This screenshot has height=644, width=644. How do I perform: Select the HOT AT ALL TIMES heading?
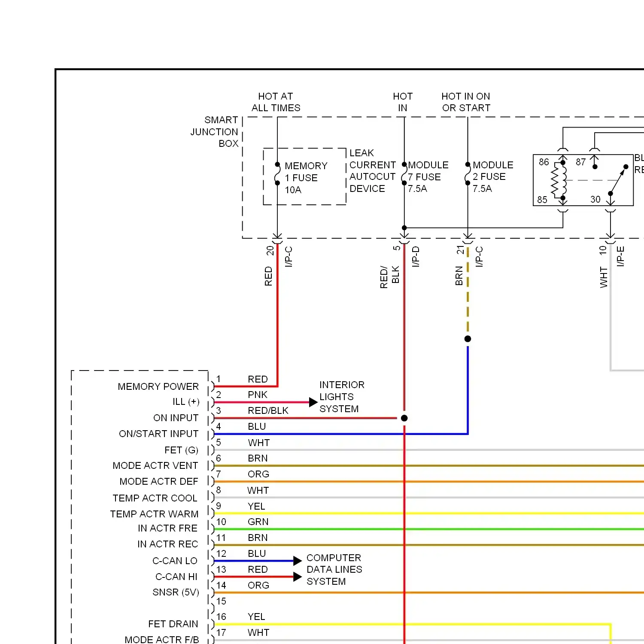click(276, 102)
